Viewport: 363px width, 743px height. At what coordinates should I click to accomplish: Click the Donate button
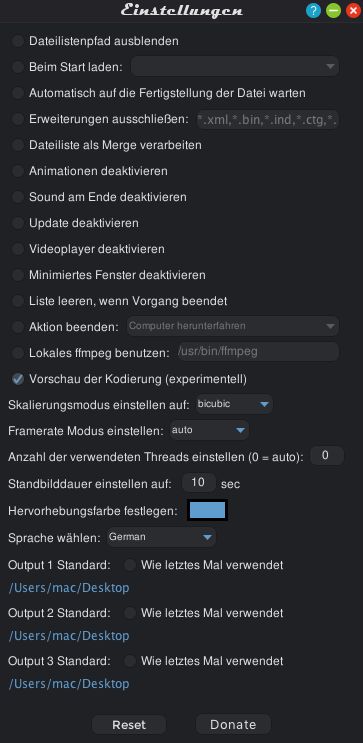[x=233, y=725]
